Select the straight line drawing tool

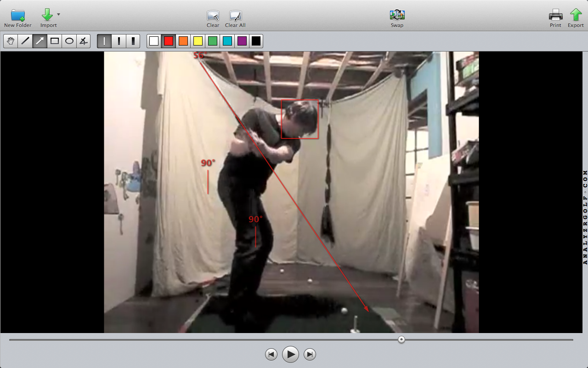[25, 41]
